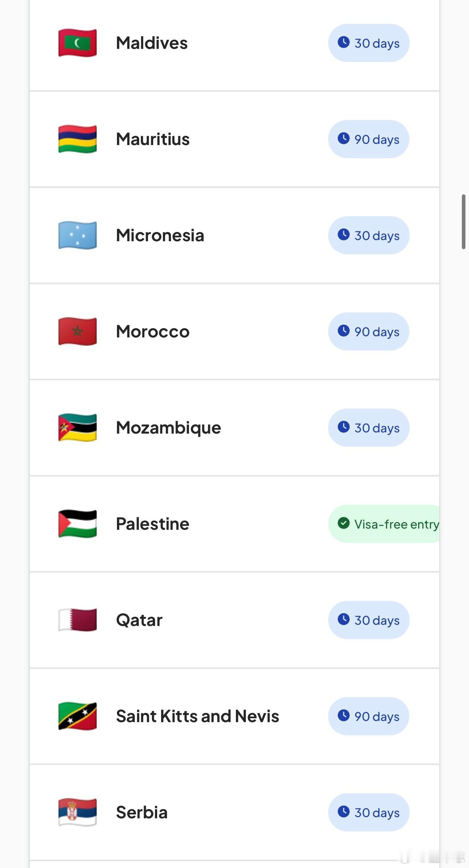469x868 pixels.
Task: Tap the Saint Kitts and Nevis flag
Action: pos(78,716)
